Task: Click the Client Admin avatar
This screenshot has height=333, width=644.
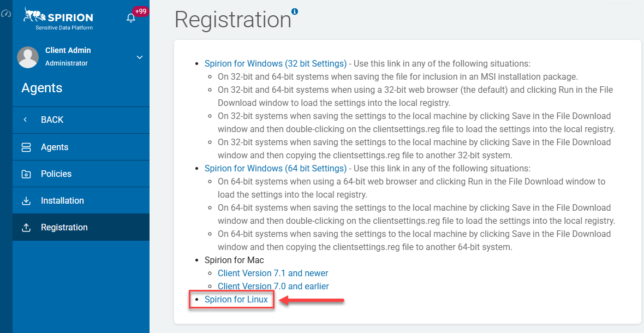Action: (28, 57)
